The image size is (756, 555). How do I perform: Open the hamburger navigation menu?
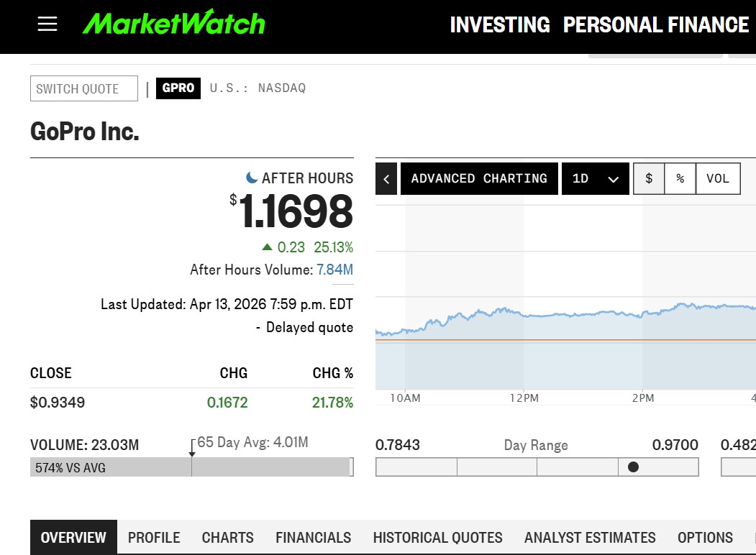pos(47,24)
